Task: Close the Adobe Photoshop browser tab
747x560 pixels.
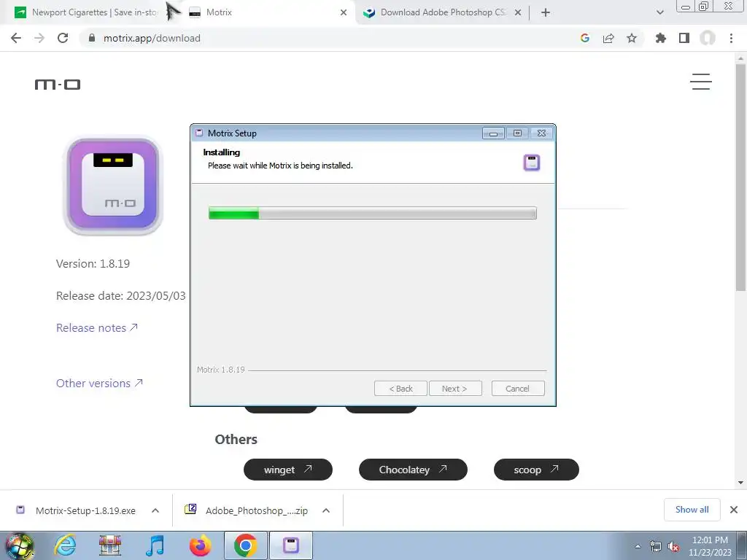Action: click(518, 12)
